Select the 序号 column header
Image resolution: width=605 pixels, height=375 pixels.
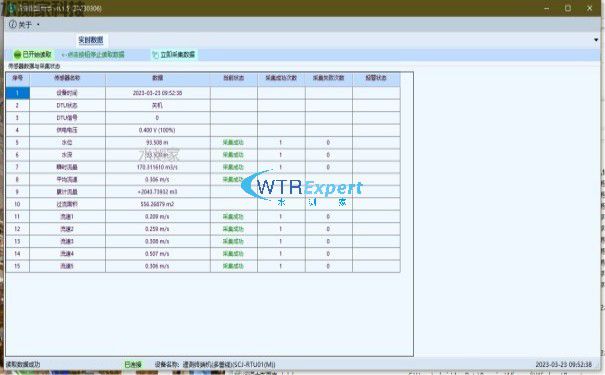click(17, 78)
